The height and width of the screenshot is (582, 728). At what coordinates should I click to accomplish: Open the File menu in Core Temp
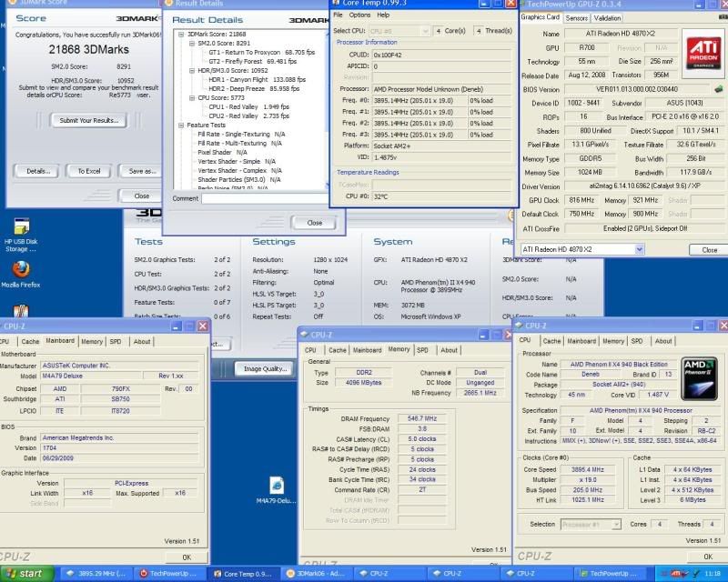point(338,15)
